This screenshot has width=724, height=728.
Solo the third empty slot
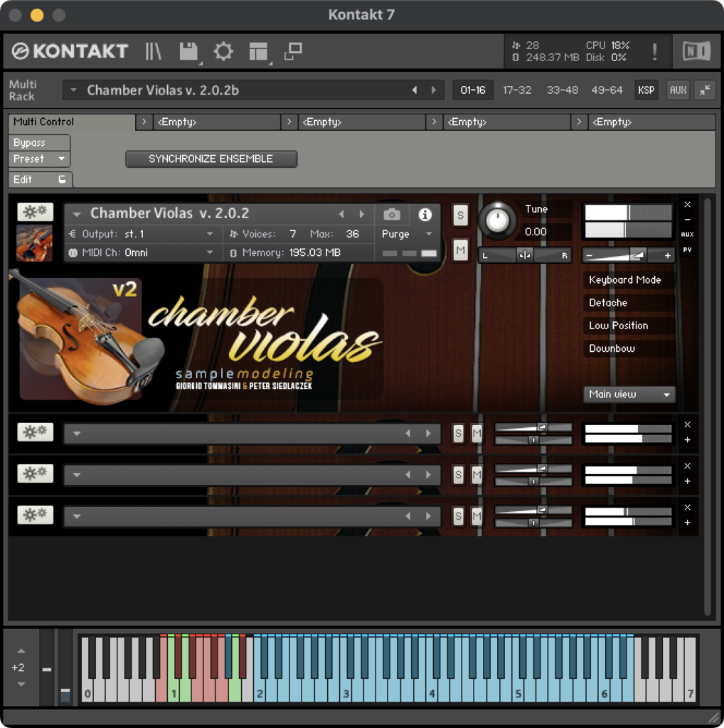click(458, 474)
